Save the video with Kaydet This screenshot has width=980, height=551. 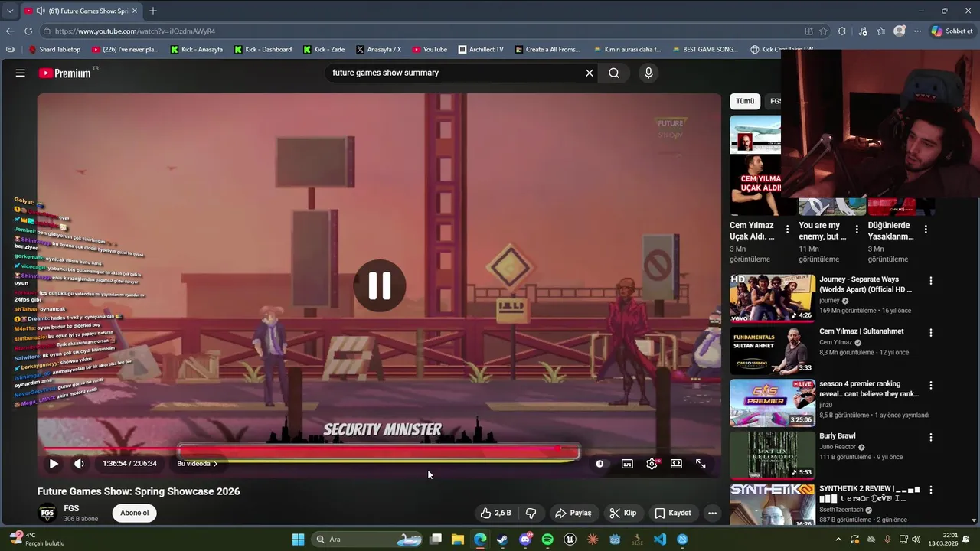click(x=673, y=513)
